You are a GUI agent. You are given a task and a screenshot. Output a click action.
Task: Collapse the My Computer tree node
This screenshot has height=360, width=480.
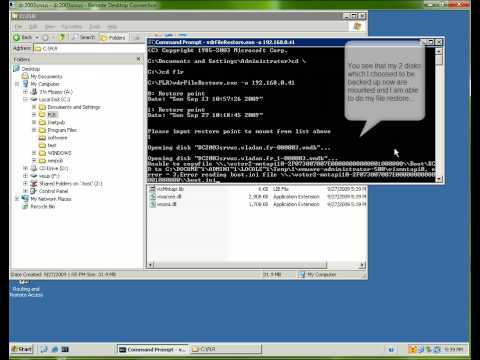tap(17, 84)
